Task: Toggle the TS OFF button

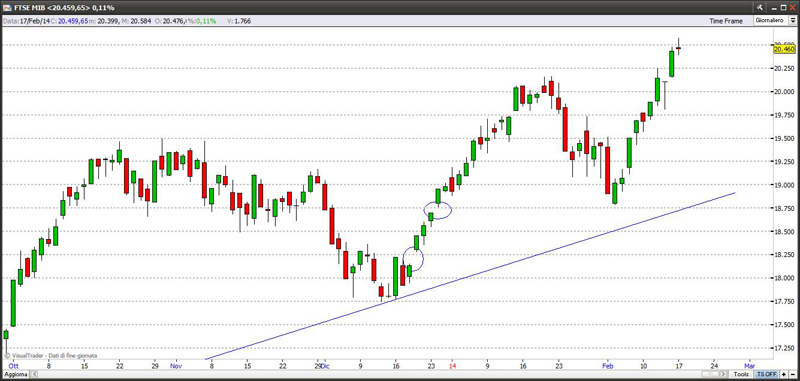Action: click(766, 374)
